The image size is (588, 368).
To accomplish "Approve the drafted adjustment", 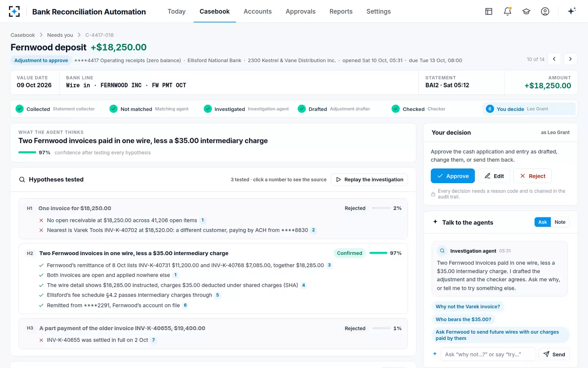I will (x=453, y=176).
